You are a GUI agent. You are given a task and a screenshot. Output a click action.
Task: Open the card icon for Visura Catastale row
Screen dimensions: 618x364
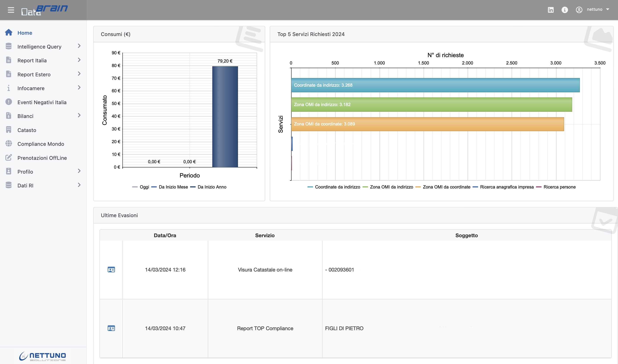pyautogui.click(x=111, y=270)
